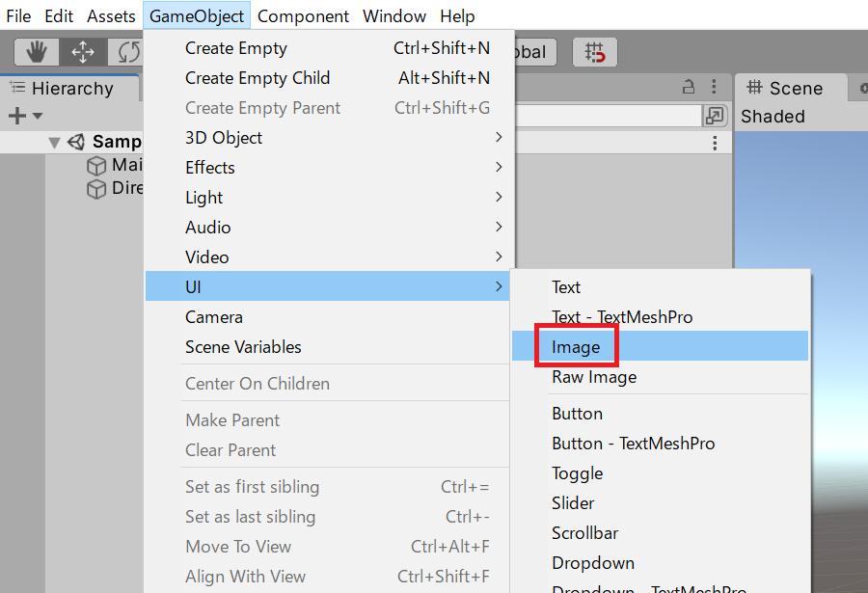Image resolution: width=868 pixels, height=593 pixels.
Task: Collapse the SampleScene tree arrow
Action: (x=54, y=143)
